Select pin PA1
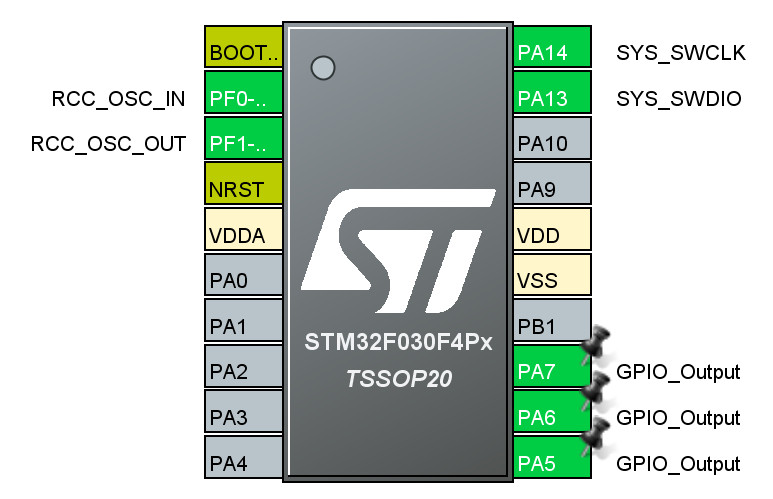This screenshot has height=499, width=773. click(x=244, y=321)
